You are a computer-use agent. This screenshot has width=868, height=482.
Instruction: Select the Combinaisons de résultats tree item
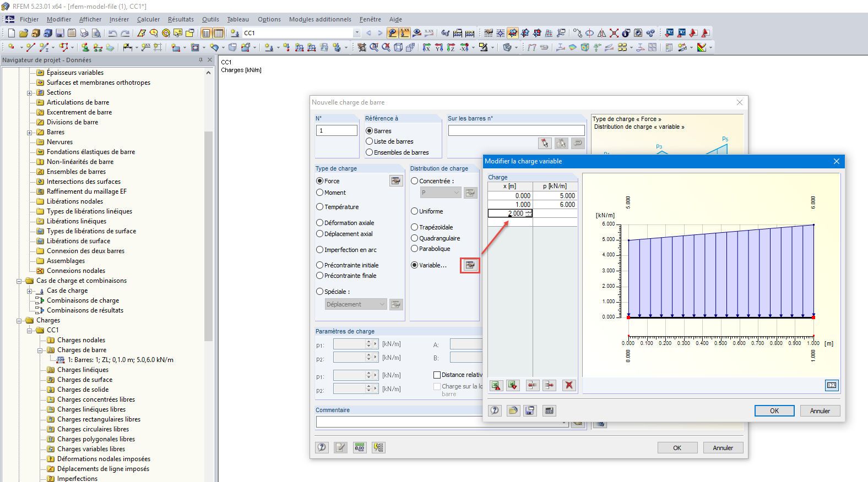click(85, 311)
